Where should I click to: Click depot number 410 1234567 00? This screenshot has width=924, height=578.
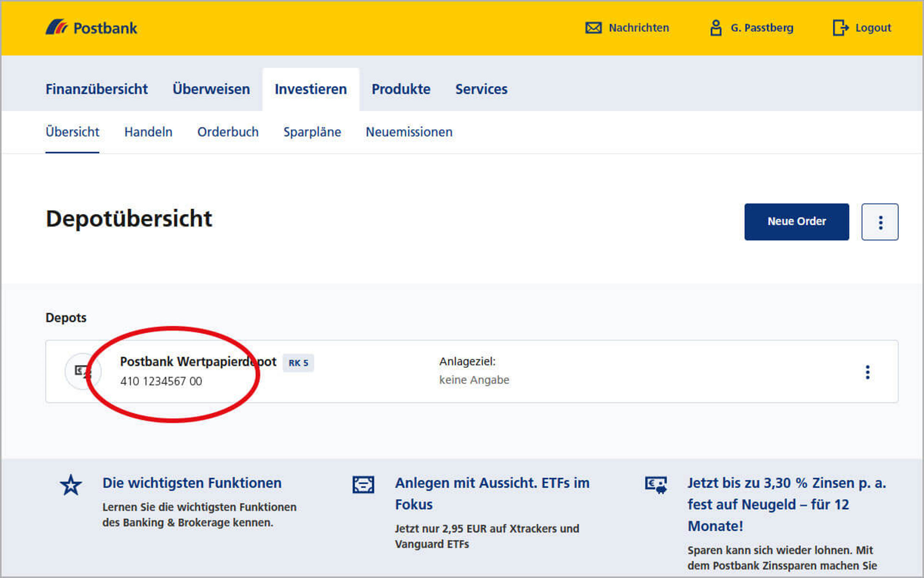tap(161, 381)
